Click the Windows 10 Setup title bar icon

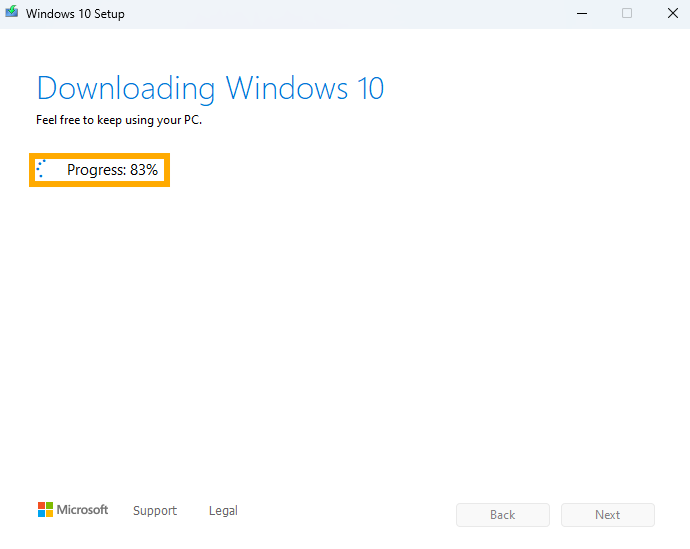(11, 12)
